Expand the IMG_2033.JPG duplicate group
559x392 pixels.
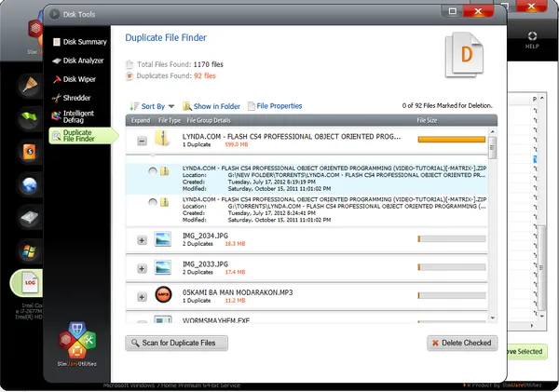click(x=142, y=269)
